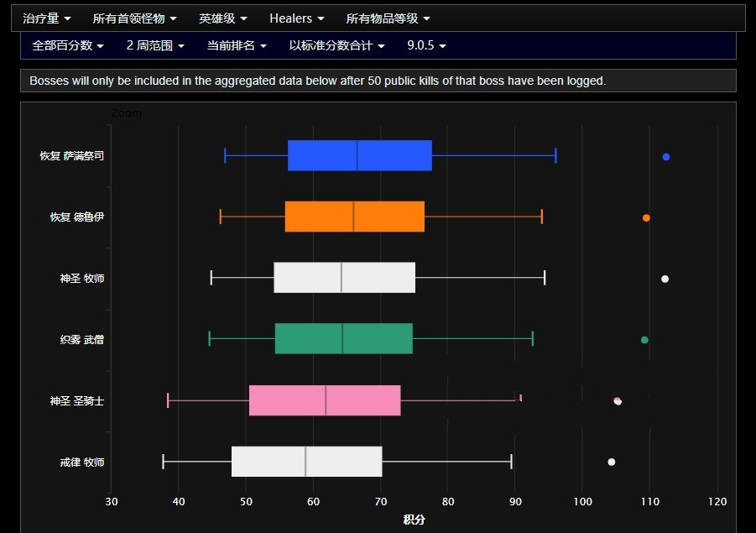Screen dimensions: 756x533
Task: Expand the 以标准分数合计 dropdown
Action: [336, 45]
